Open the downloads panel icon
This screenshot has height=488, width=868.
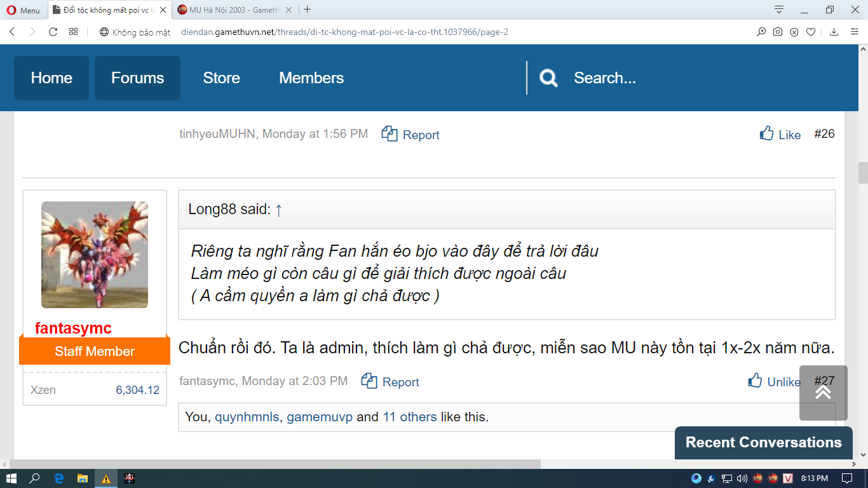(x=834, y=32)
